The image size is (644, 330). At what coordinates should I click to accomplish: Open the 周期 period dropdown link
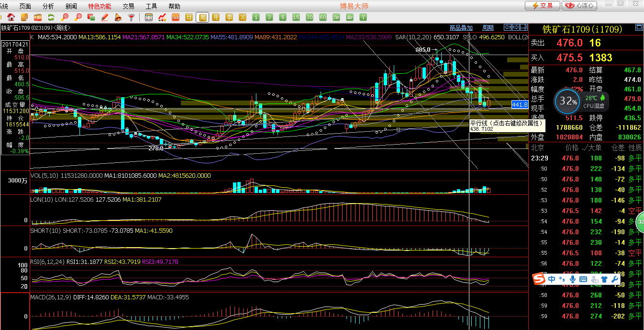(x=488, y=28)
